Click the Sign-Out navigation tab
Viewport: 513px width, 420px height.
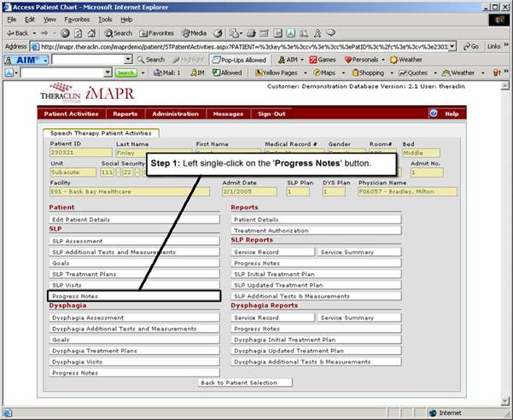271,114
